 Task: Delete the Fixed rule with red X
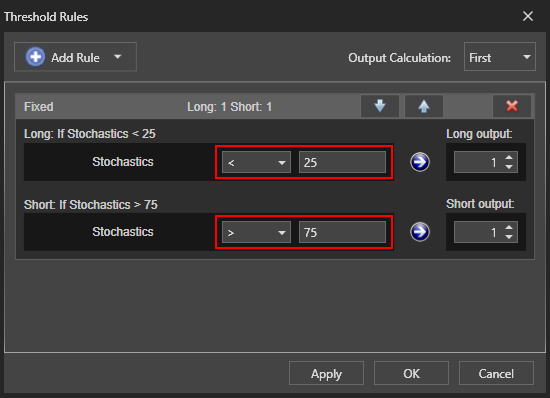pyautogui.click(x=512, y=106)
